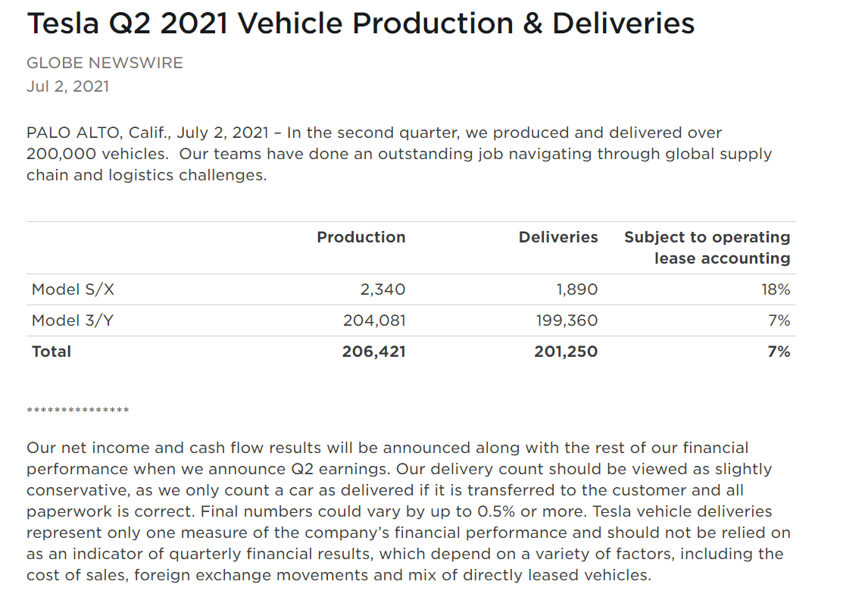868x600 pixels.
Task: Click Model 3/Y production figure 204,081
Action: coord(374,320)
